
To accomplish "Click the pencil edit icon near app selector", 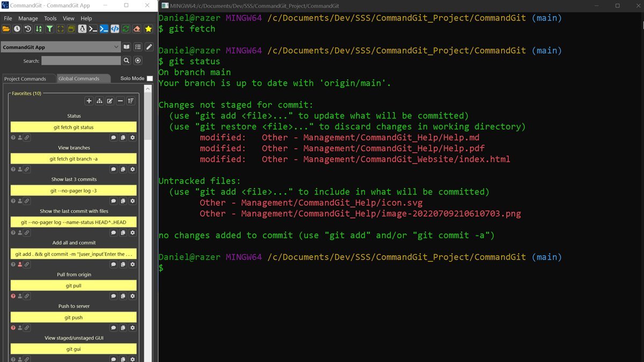I will coord(149,47).
